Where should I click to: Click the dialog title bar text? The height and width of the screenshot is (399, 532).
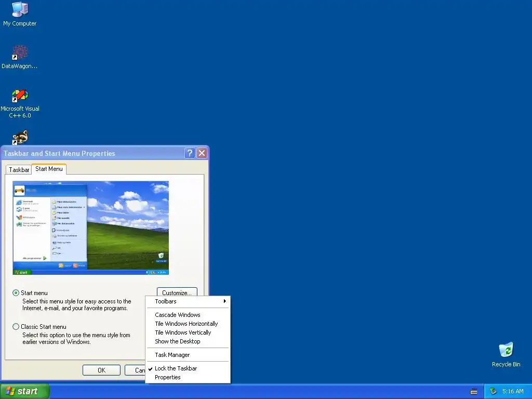pyautogui.click(x=59, y=153)
